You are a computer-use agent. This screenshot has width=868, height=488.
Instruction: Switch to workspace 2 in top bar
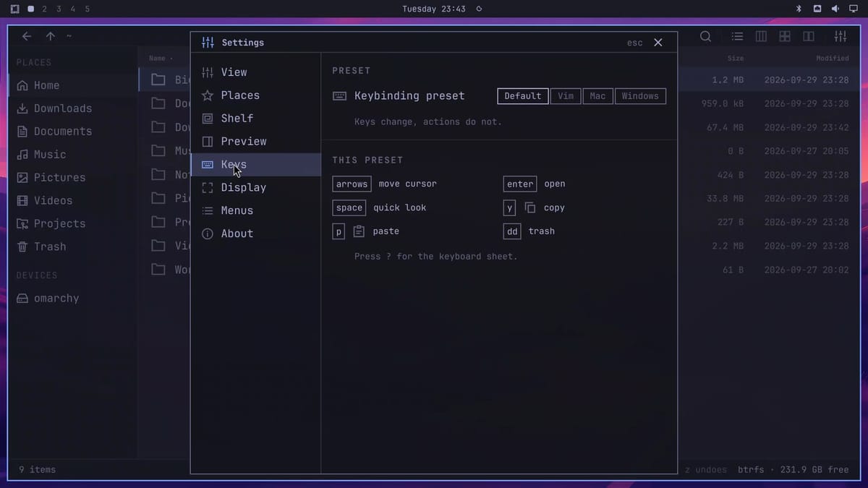tap(45, 9)
